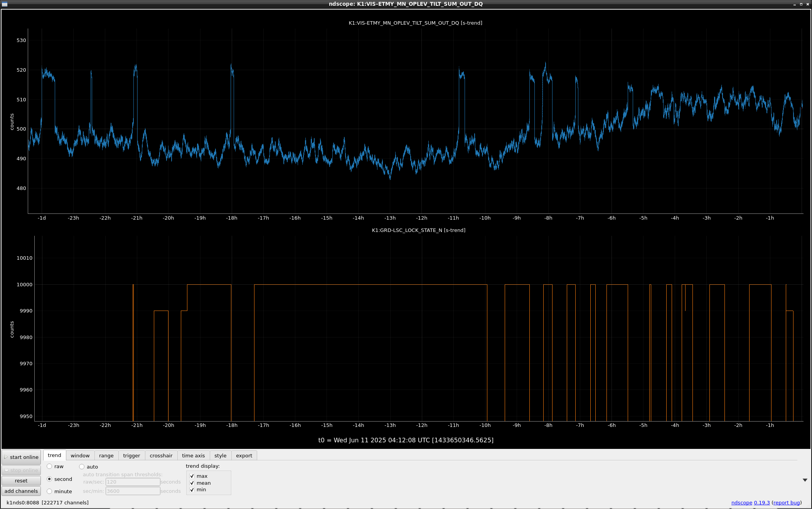Minimize the ndscope window
The width and height of the screenshot is (812, 509).
pyautogui.click(x=795, y=4)
